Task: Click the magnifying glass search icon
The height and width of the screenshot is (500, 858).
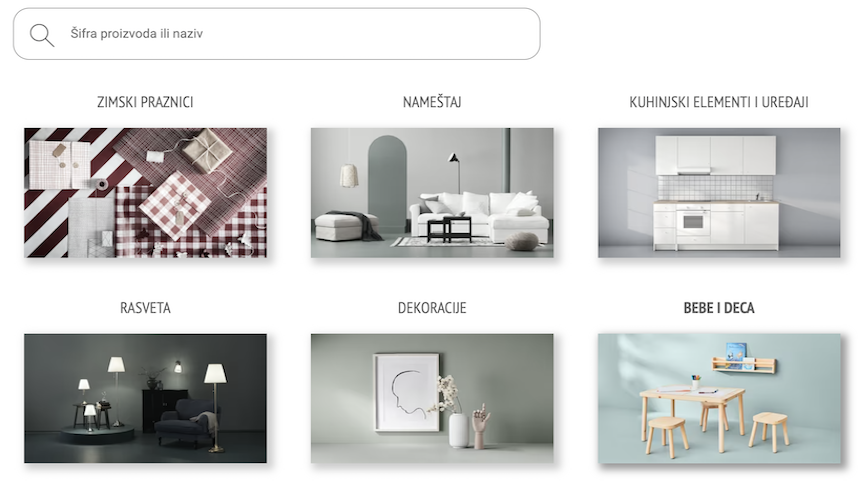Action: [42, 35]
